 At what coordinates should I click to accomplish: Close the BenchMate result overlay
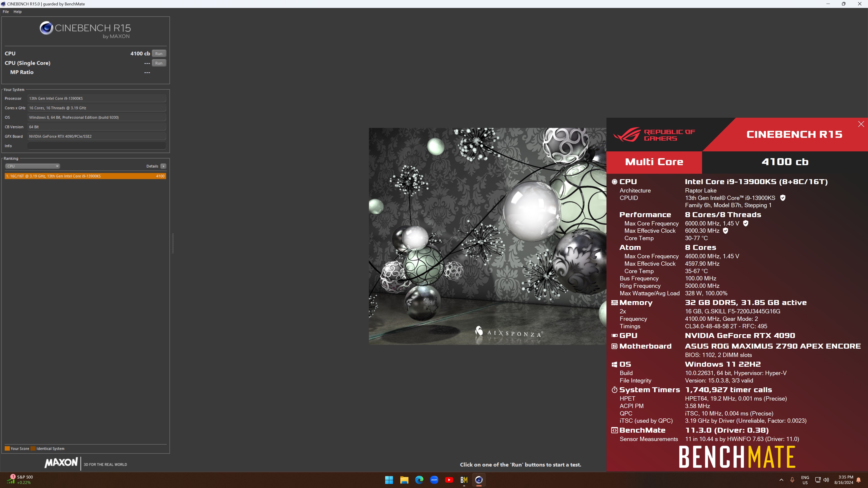(861, 124)
